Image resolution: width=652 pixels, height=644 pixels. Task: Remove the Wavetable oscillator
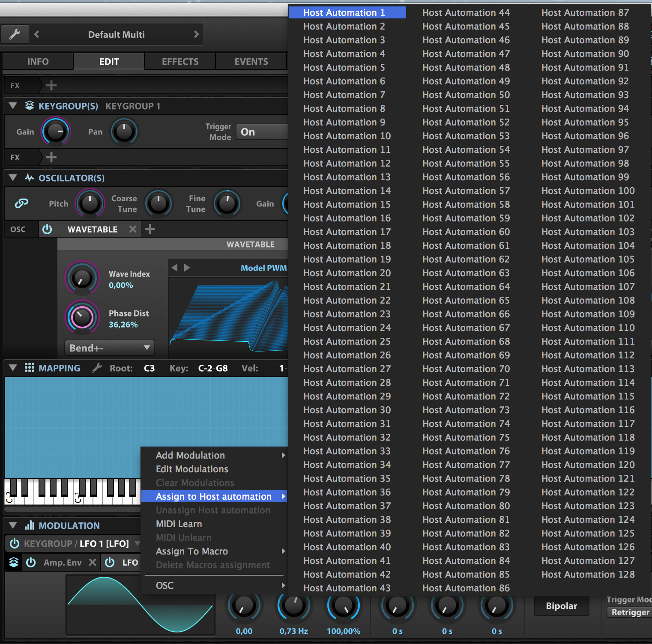[133, 229]
